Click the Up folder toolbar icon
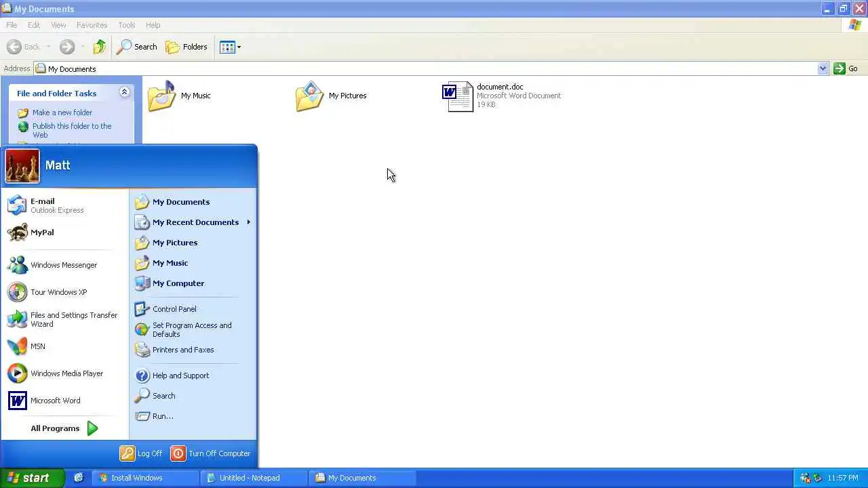 pyautogui.click(x=100, y=47)
